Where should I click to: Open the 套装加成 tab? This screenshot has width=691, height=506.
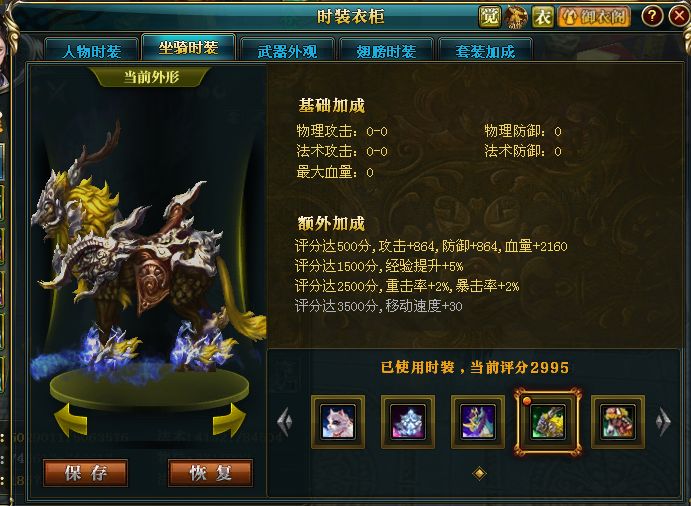point(485,50)
